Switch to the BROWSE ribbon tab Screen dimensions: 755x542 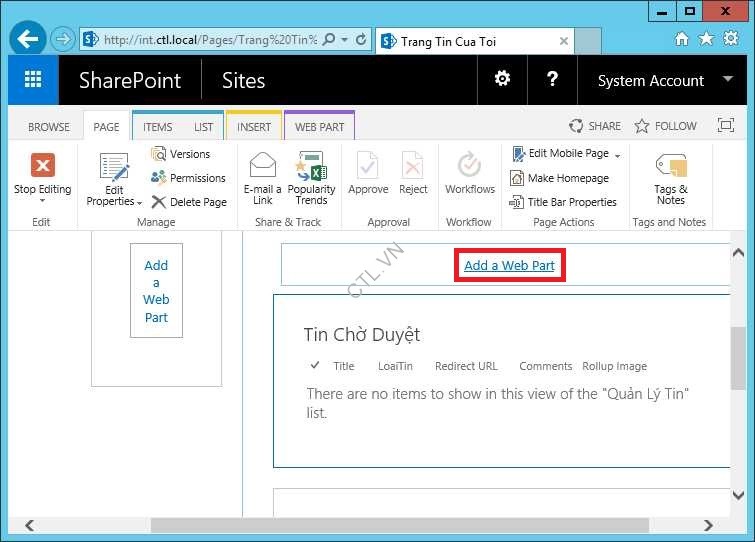click(x=49, y=127)
